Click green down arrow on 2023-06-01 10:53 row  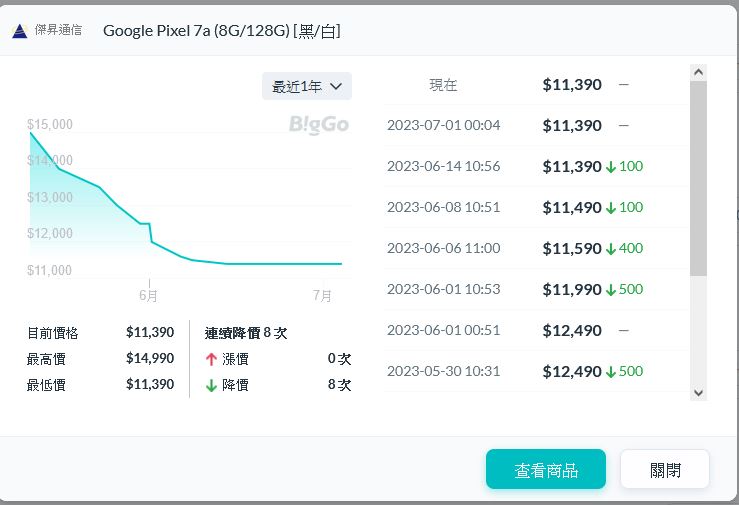tap(611, 290)
